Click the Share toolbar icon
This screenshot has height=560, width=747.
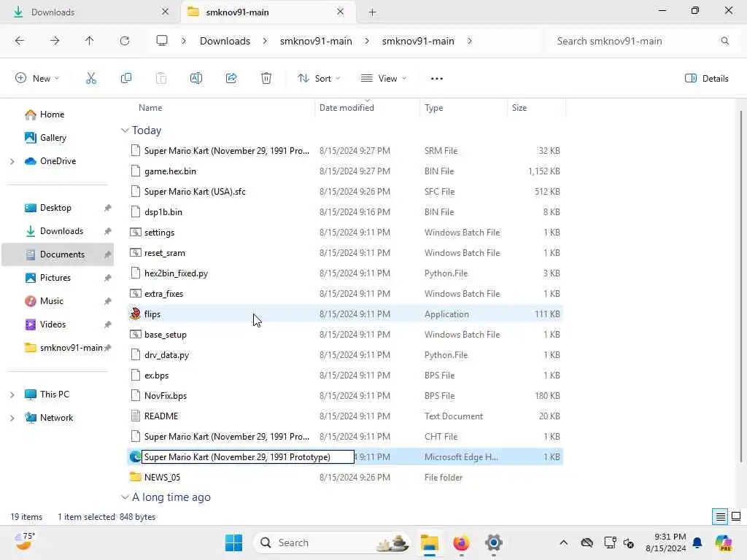[231, 79]
